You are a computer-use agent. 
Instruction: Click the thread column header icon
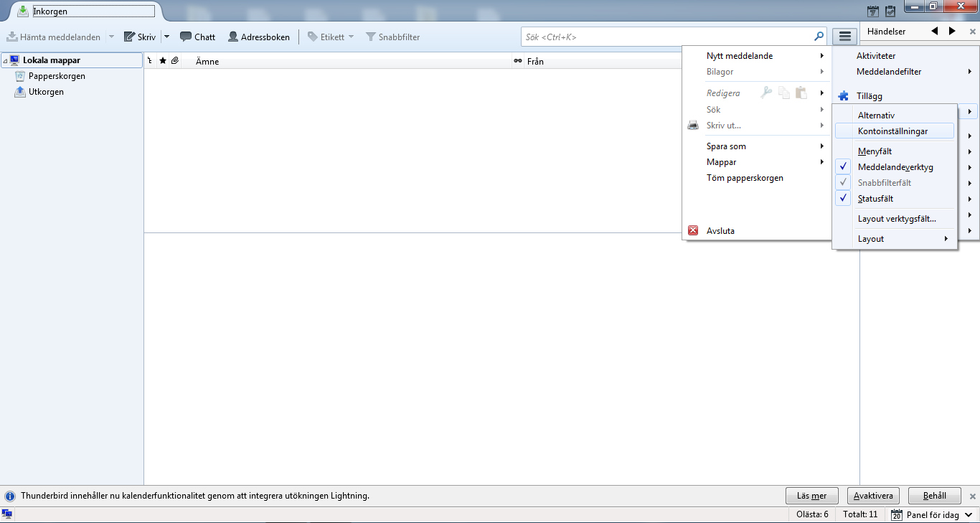(x=150, y=61)
